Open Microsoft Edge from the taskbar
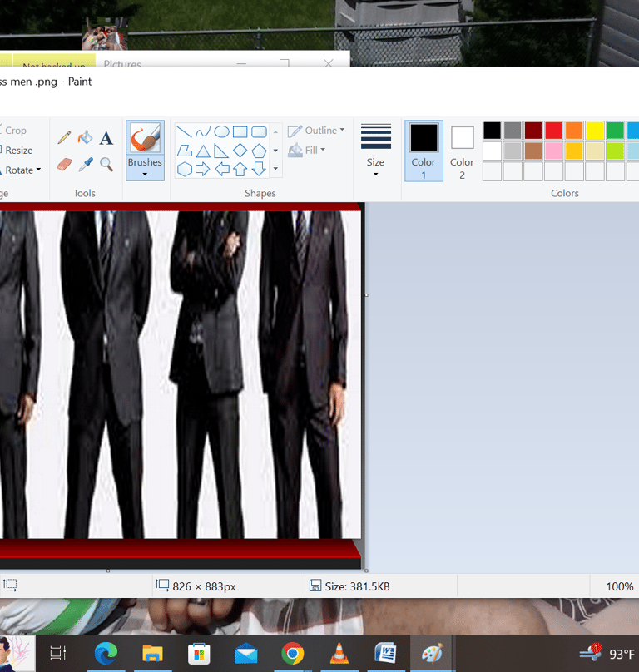This screenshot has height=672, width=639. click(106, 653)
